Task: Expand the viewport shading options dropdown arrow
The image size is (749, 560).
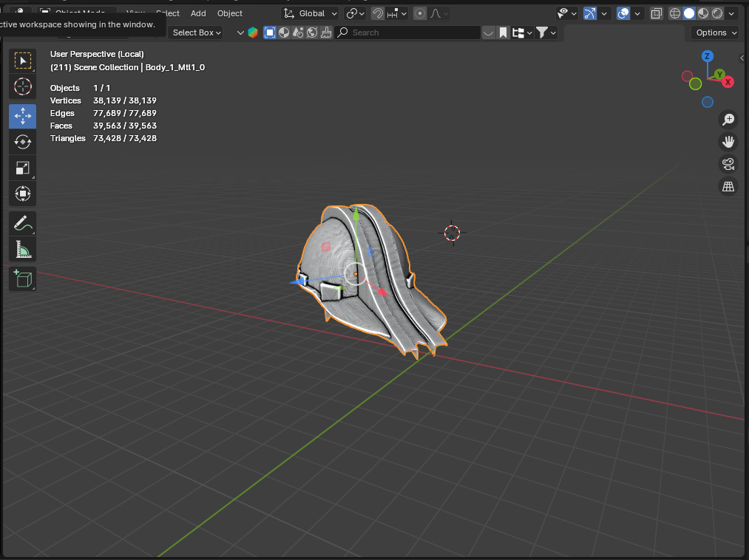Action: (731, 13)
